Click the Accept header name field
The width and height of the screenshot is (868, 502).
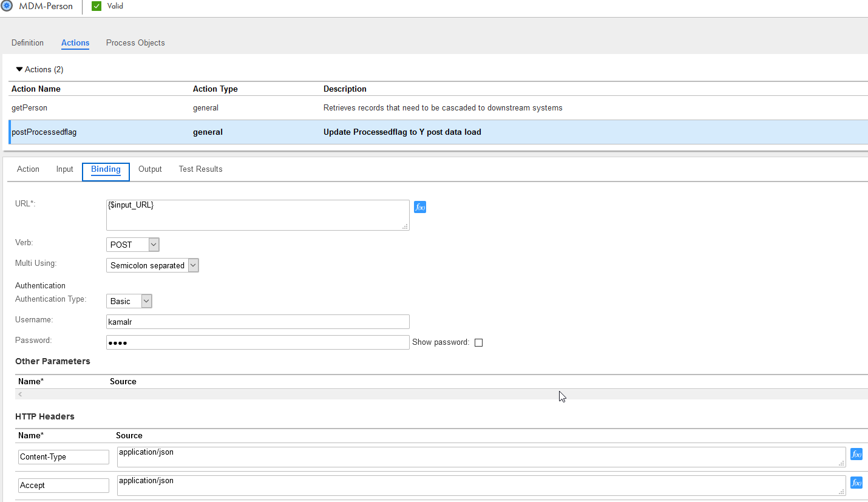(x=64, y=485)
